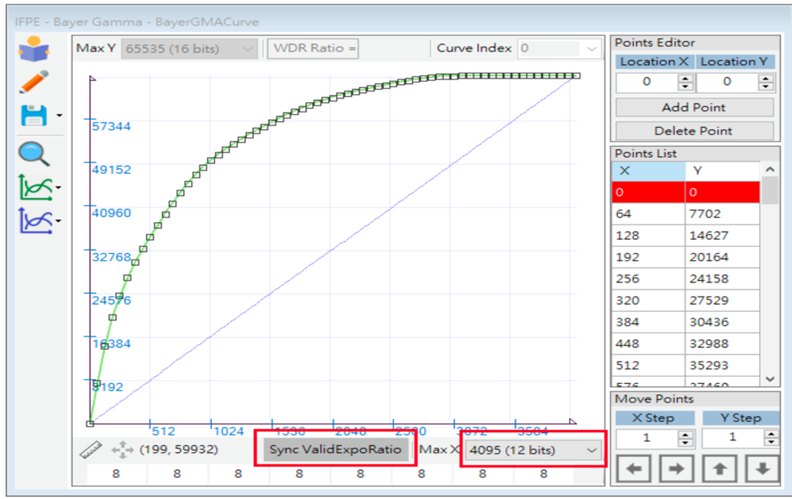
Task: Activate the magnifier zoom tool
Action: click(34, 154)
